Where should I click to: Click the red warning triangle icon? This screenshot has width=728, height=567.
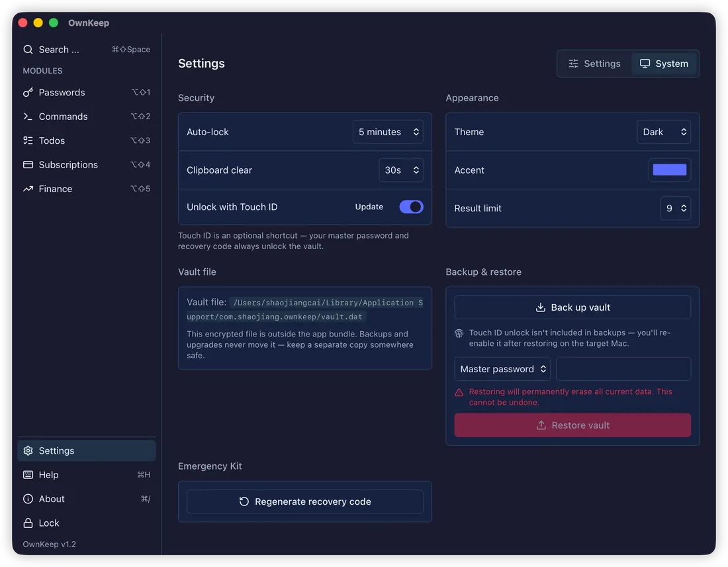click(x=459, y=392)
